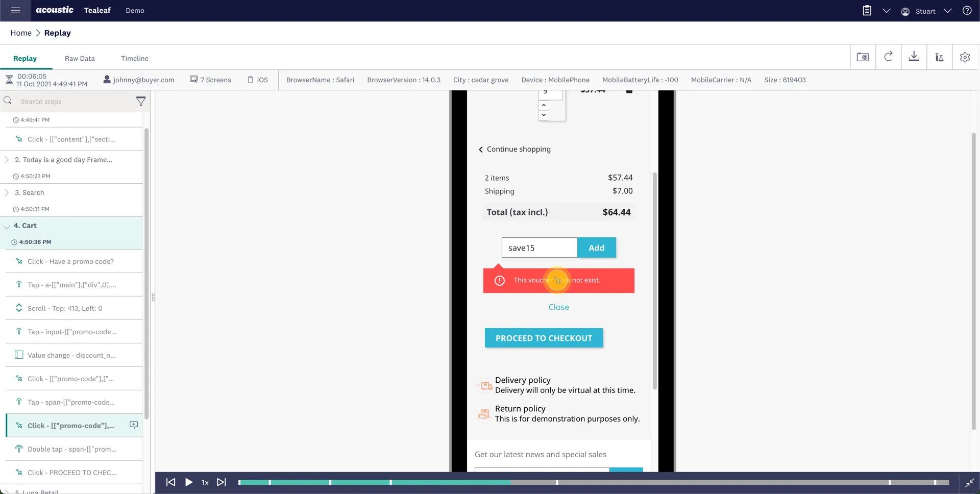Viewport: 980px width, 494px height.
Task: Switch to the Timeline tab
Action: 135,59
